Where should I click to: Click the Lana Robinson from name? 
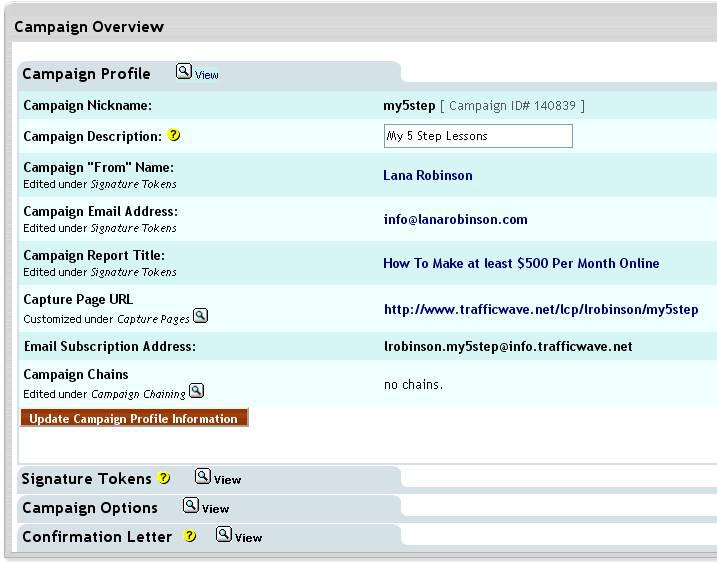[428, 175]
